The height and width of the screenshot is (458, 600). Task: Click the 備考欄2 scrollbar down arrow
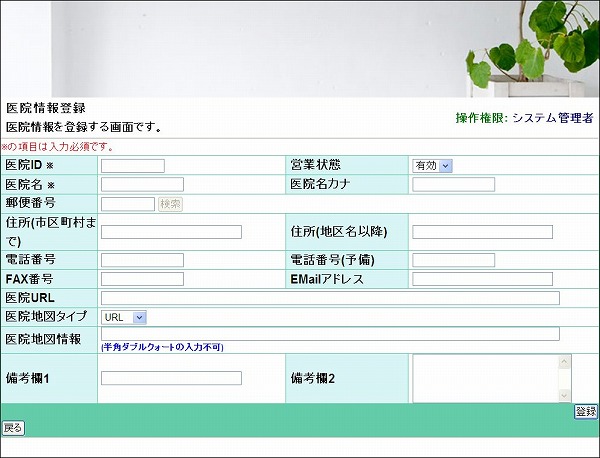point(565,394)
